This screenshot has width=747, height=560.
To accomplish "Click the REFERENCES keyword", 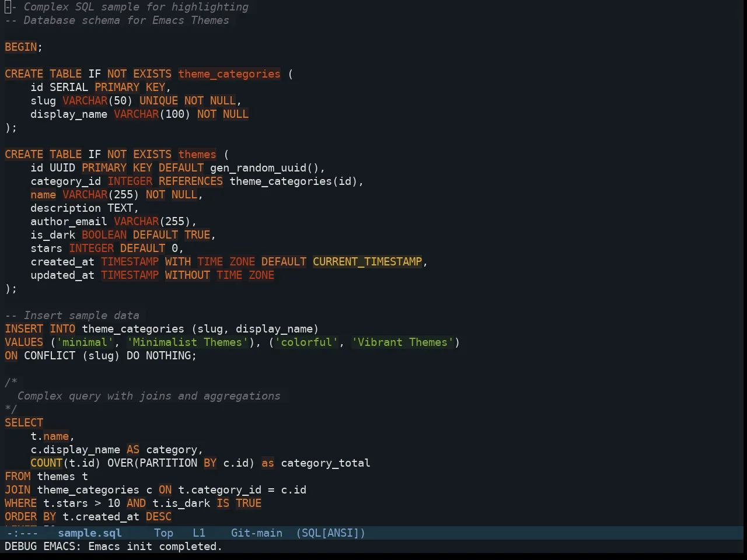I will click(191, 181).
